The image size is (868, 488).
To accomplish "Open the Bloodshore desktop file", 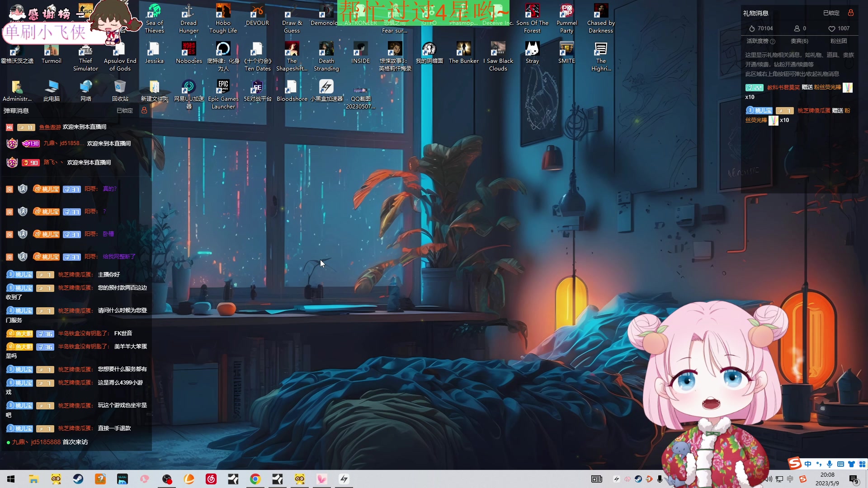I will [292, 91].
